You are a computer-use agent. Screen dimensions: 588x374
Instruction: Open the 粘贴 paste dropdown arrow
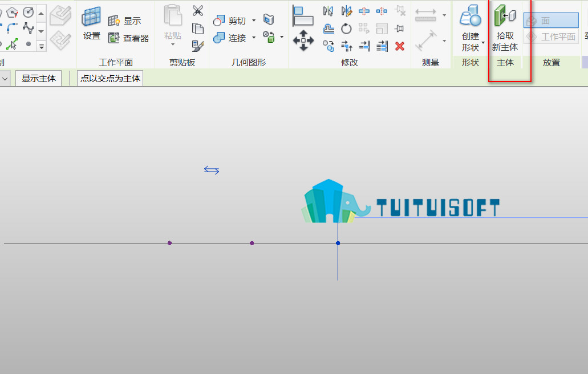173,44
